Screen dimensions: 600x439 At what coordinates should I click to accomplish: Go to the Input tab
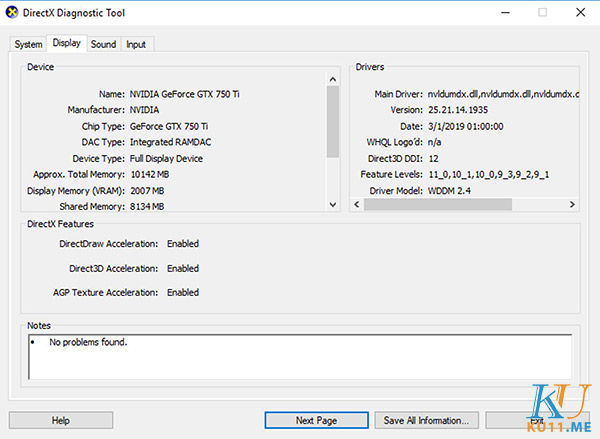click(136, 45)
